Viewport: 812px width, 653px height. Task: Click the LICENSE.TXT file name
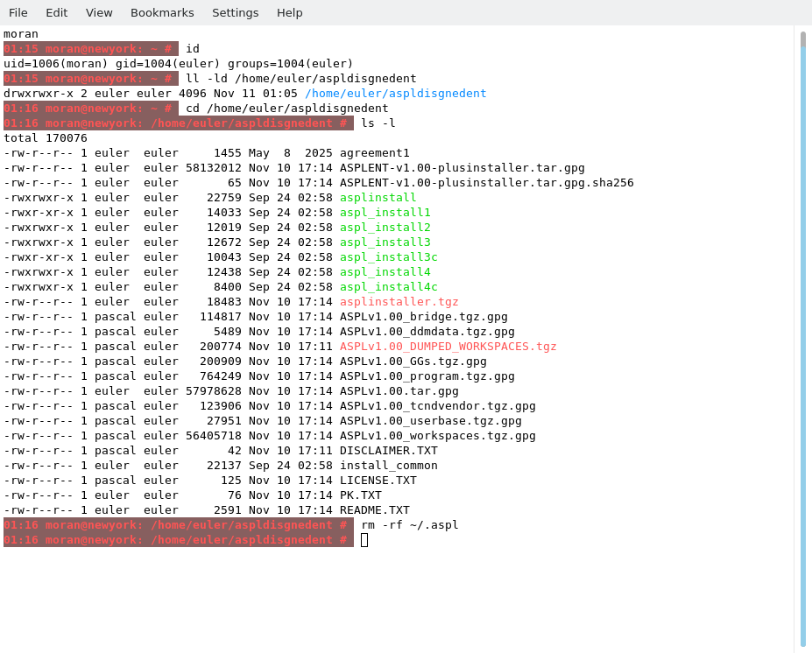[378, 481]
